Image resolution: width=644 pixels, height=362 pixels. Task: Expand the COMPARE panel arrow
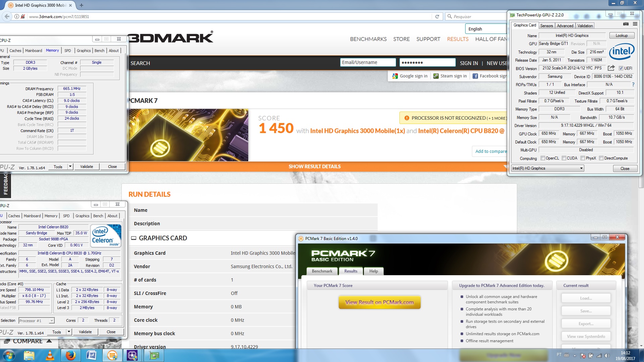point(49,341)
